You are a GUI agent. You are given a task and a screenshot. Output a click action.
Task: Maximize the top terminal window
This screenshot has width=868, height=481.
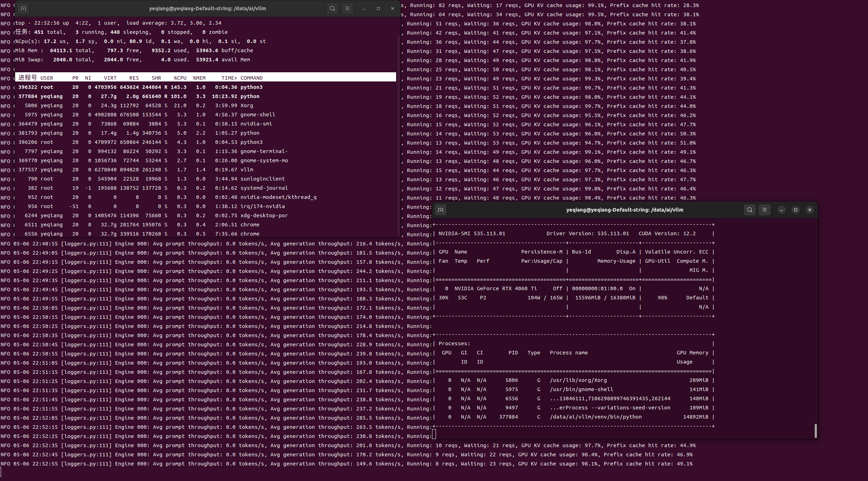pyautogui.click(x=378, y=8)
